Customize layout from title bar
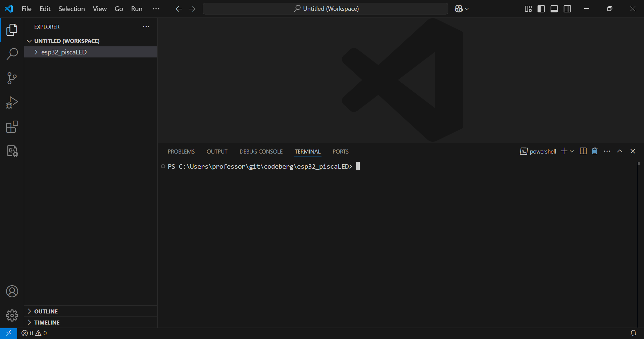 point(528,9)
